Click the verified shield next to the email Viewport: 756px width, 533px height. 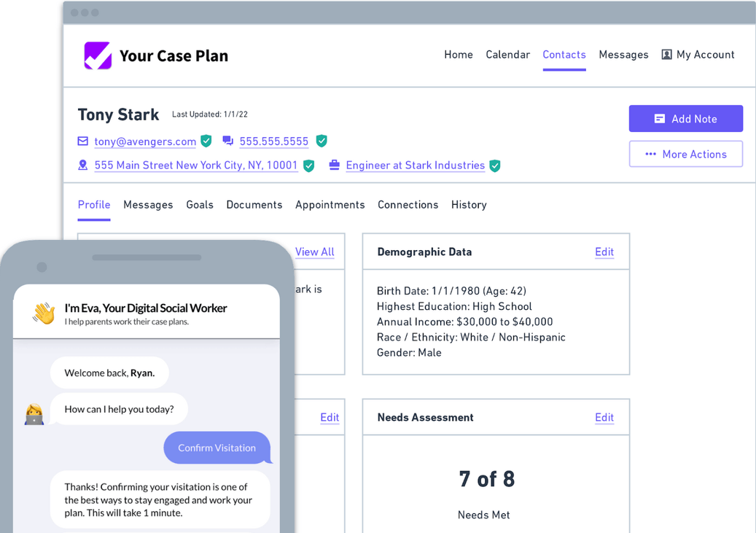(206, 141)
